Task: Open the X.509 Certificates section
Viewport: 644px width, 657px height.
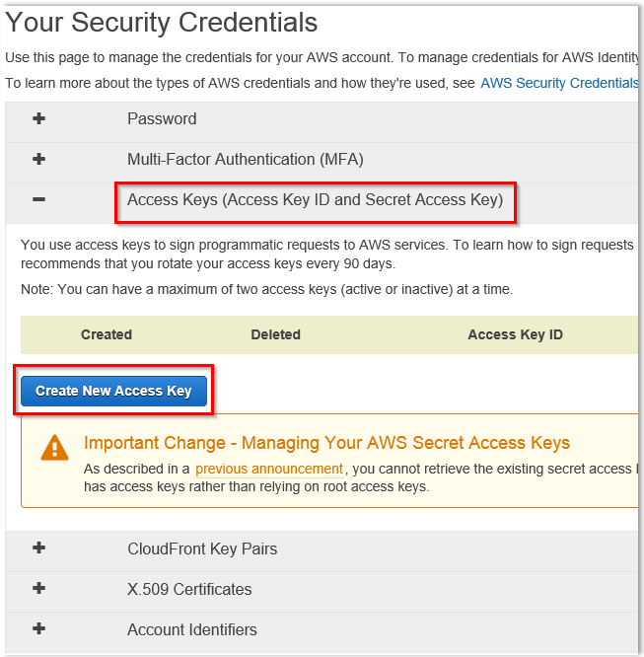Action: (x=189, y=589)
